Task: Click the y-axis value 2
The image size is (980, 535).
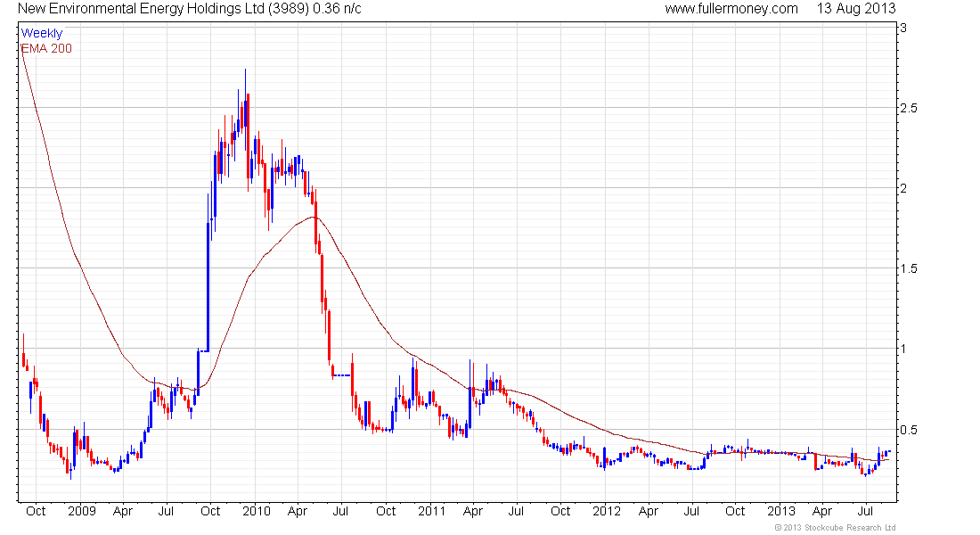Action: click(903, 188)
